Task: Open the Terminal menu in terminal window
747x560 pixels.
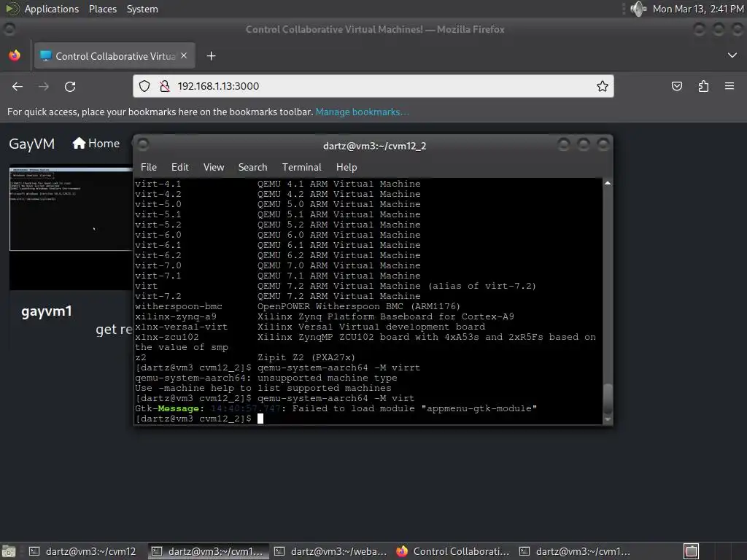Action: pyautogui.click(x=301, y=167)
